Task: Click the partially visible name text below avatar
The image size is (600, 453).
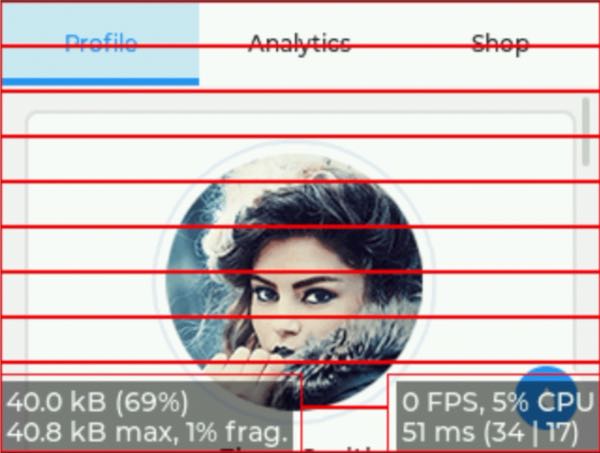Action: point(298,449)
